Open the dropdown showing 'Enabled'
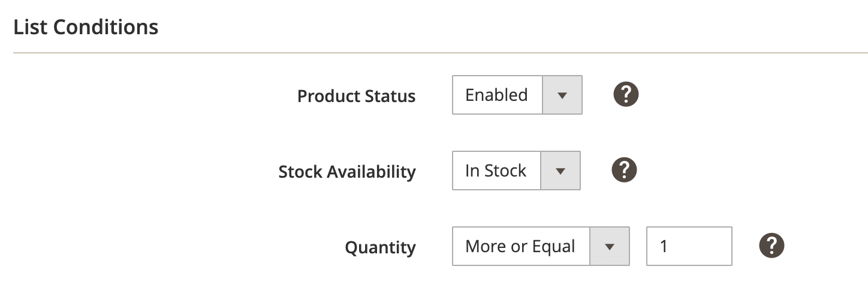The image size is (868, 293). tap(517, 95)
